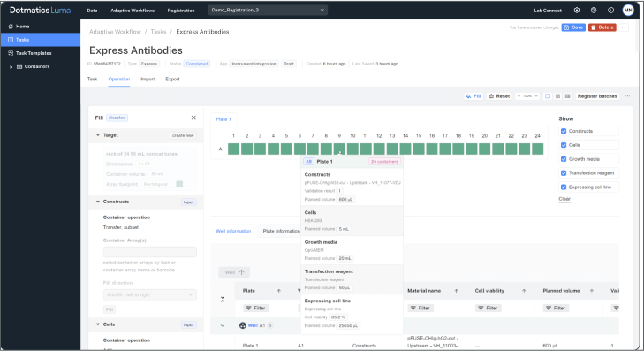644x351 pixels.
Task: Collapse the Constructs section in Fill panel
Action: click(x=98, y=202)
